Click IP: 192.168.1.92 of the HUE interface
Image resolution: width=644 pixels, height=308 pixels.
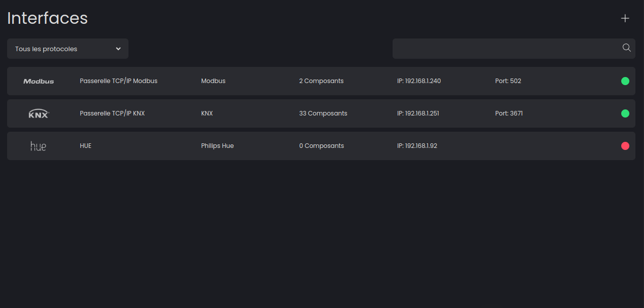(x=417, y=145)
